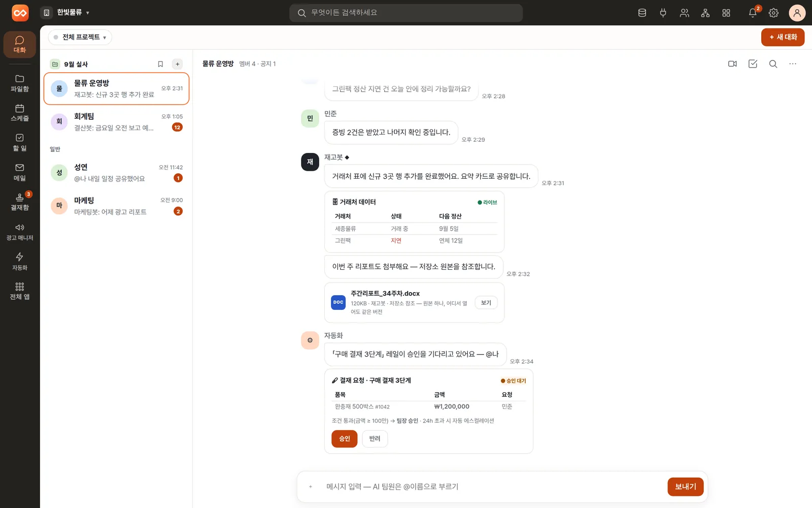This screenshot has width=812, height=508.
Task: Select the 물류 운영방 conversation
Action: click(x=116, y=88)
